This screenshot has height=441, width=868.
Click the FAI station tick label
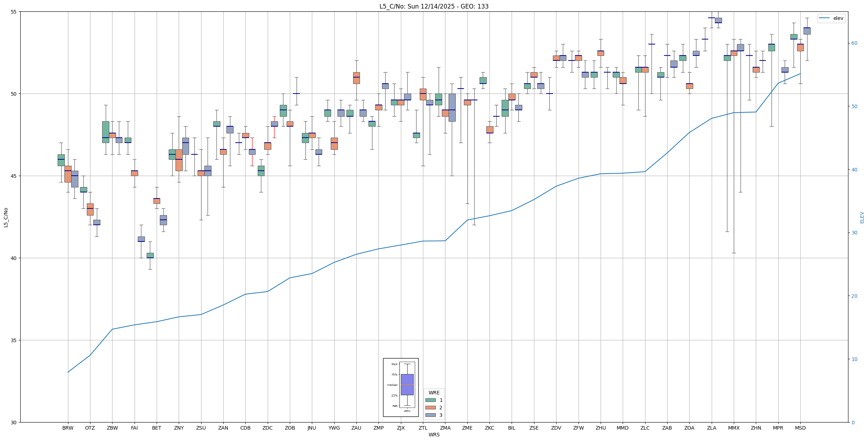tap(134, 428)
